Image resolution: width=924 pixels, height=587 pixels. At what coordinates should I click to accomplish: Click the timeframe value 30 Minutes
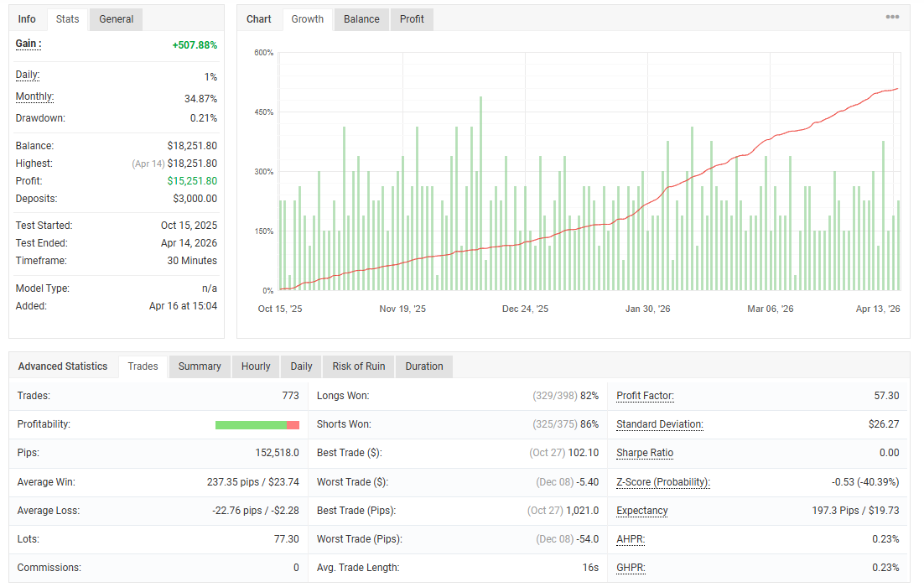[x=191, y=261]
